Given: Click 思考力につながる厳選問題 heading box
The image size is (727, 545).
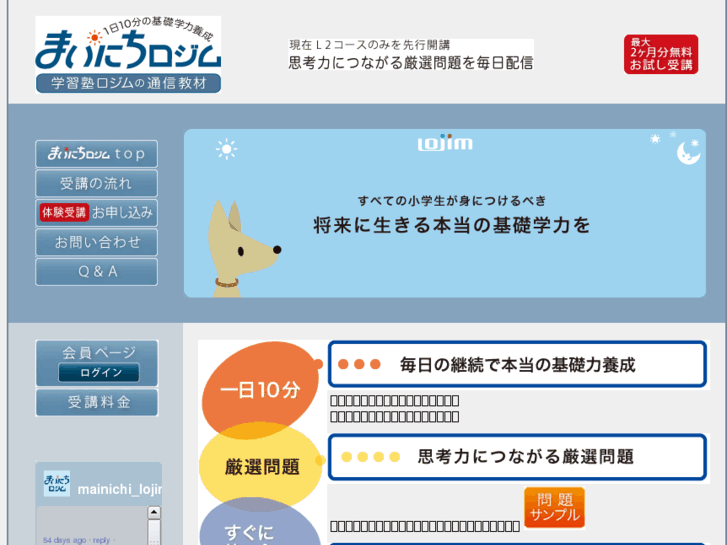Looking at the screenshot, I should point(517,457).
